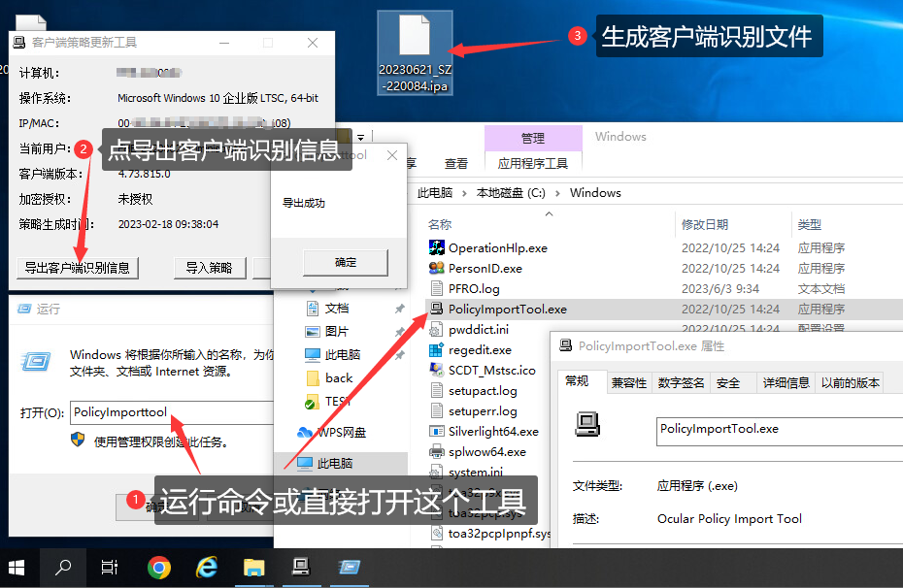
Task: Open the 应用程序工具 ribbon tab
Action: pos(533,163)
